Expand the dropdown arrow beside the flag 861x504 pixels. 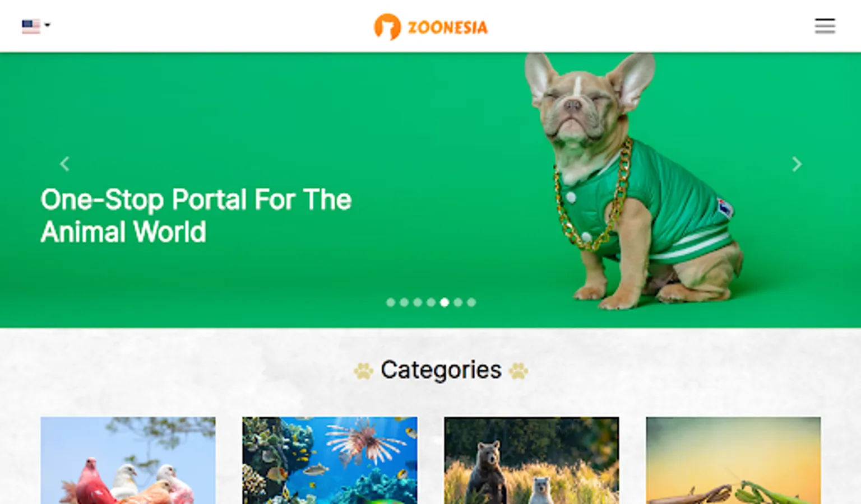tap(48, 25)
